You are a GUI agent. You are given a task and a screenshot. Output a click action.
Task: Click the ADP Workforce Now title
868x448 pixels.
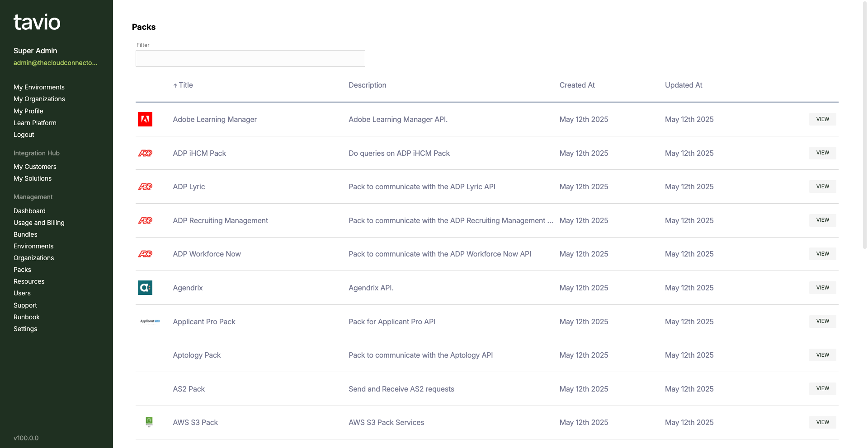[x=207, y=254]
